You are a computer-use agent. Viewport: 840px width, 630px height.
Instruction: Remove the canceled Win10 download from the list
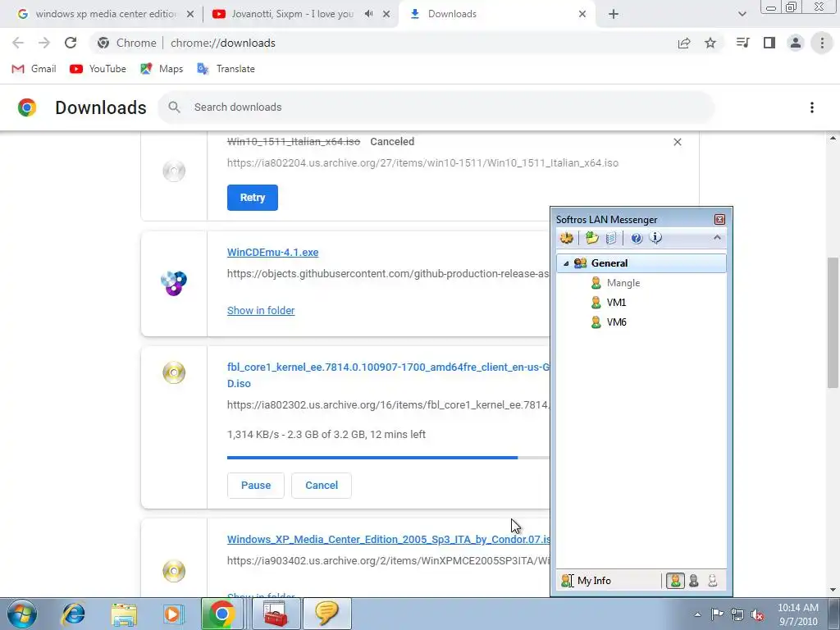click(x=677, y=142)
